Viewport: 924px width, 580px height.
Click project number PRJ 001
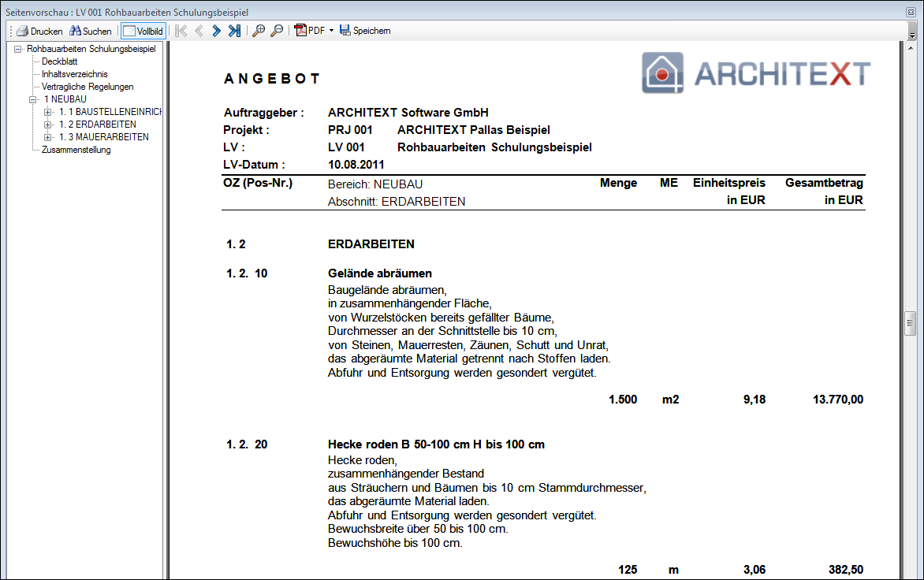[351, 130]
